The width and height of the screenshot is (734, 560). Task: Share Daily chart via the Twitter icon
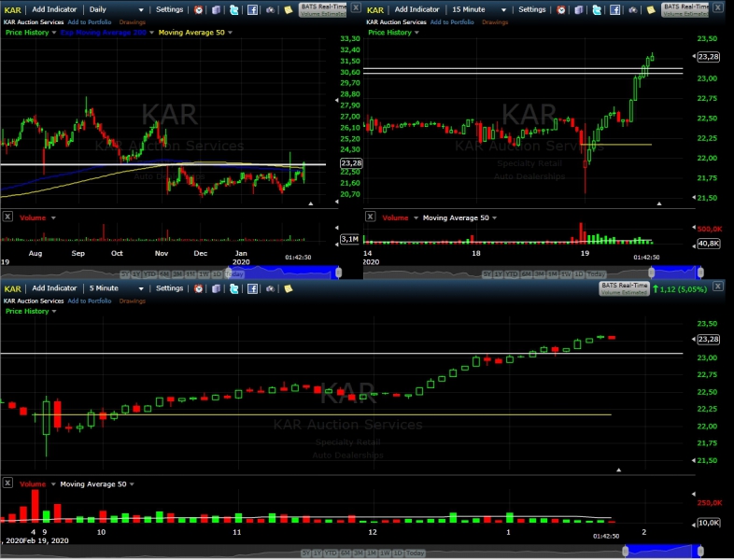tap(234, 10)
